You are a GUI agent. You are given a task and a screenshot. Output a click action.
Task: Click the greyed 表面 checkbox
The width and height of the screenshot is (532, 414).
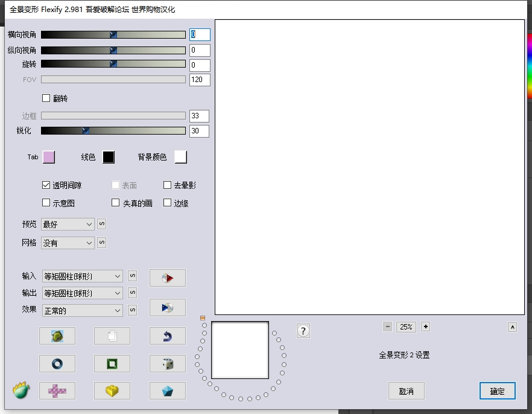tap(115, 185)
